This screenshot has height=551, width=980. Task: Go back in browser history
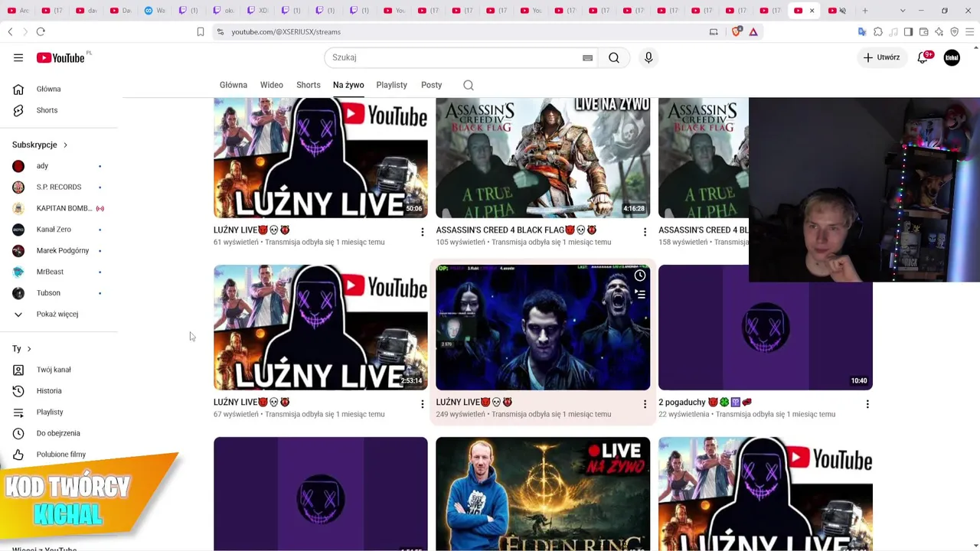(10, 31)
